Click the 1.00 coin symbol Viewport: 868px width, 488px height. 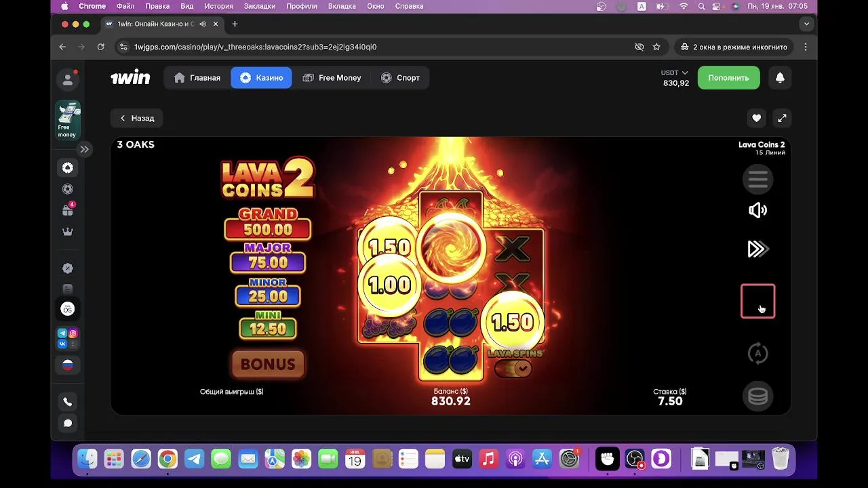click(389, 285)
